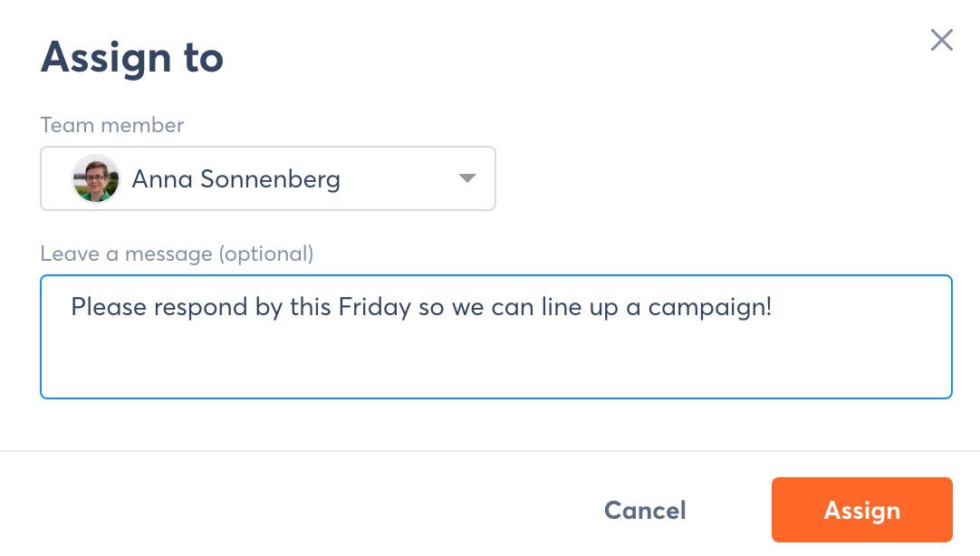Close the Assign to dialog

point(942,40)
